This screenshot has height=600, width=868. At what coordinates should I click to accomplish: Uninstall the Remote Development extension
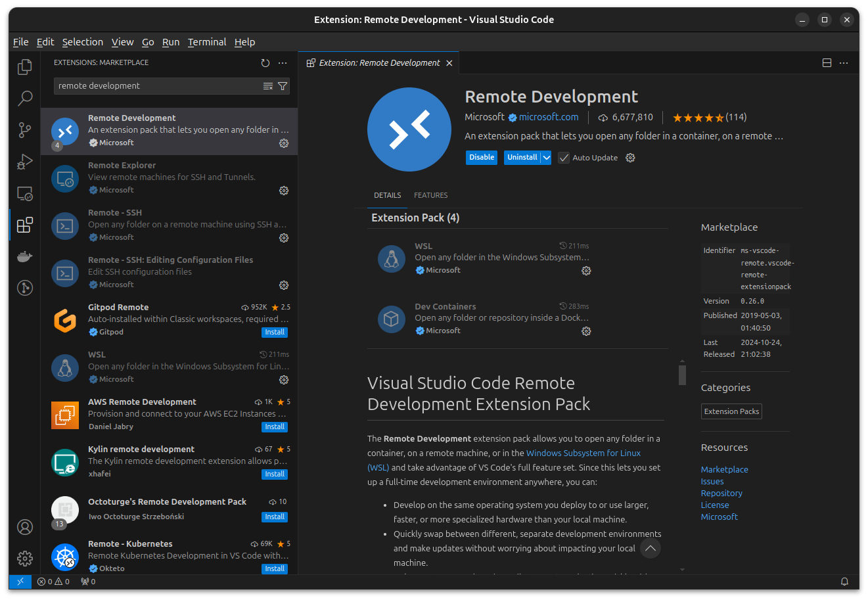pyautogui.click(x=522, y=158)
